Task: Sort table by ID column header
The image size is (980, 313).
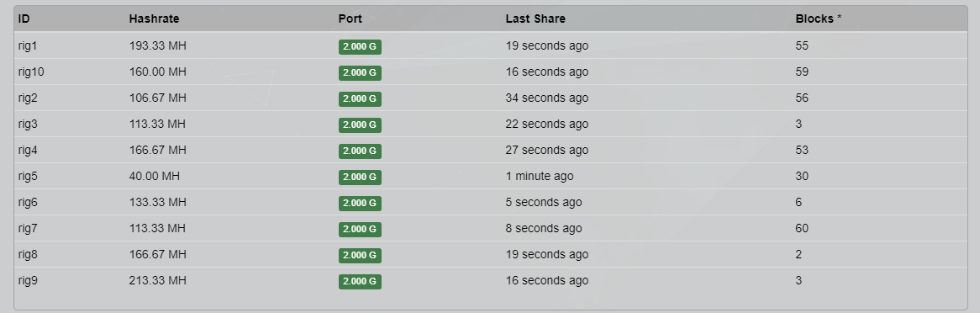Action: click(x=24, y=19)
